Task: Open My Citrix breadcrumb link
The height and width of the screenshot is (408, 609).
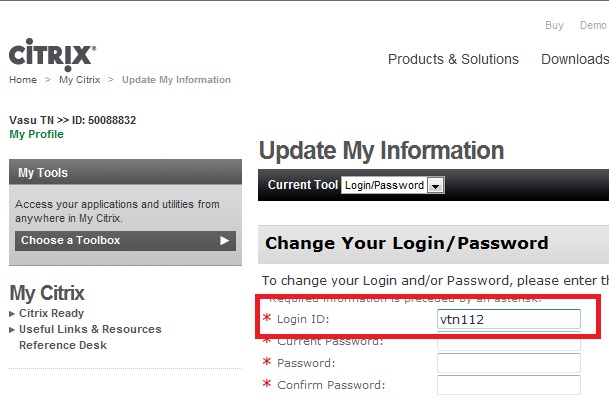Action: coord(79,80)
